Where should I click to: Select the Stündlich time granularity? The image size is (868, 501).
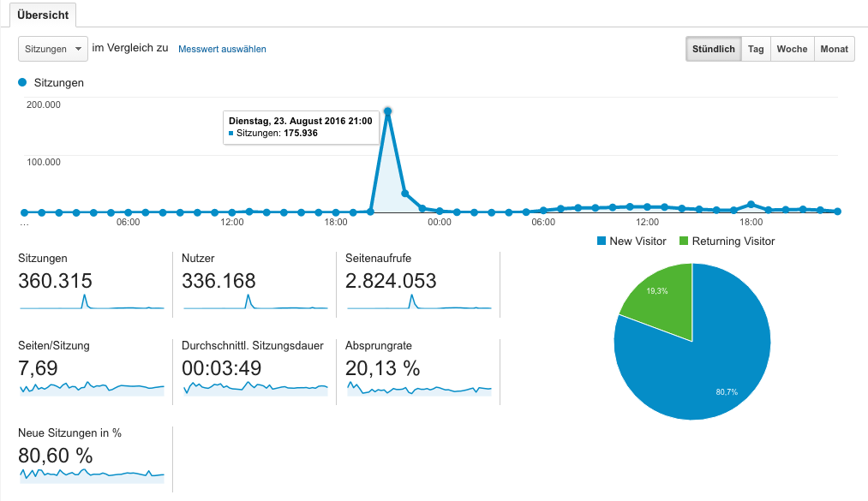(713, 49)
